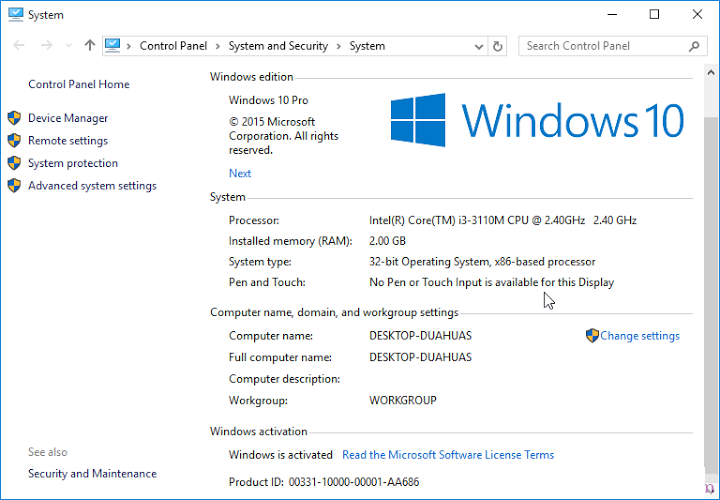Close the System window
720x500 pixels.
(697, 15)
